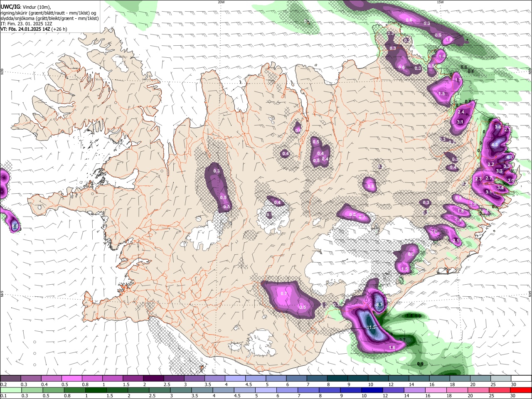Pick the light lavender 4–4.5 snow swatch

pos(235,378)
